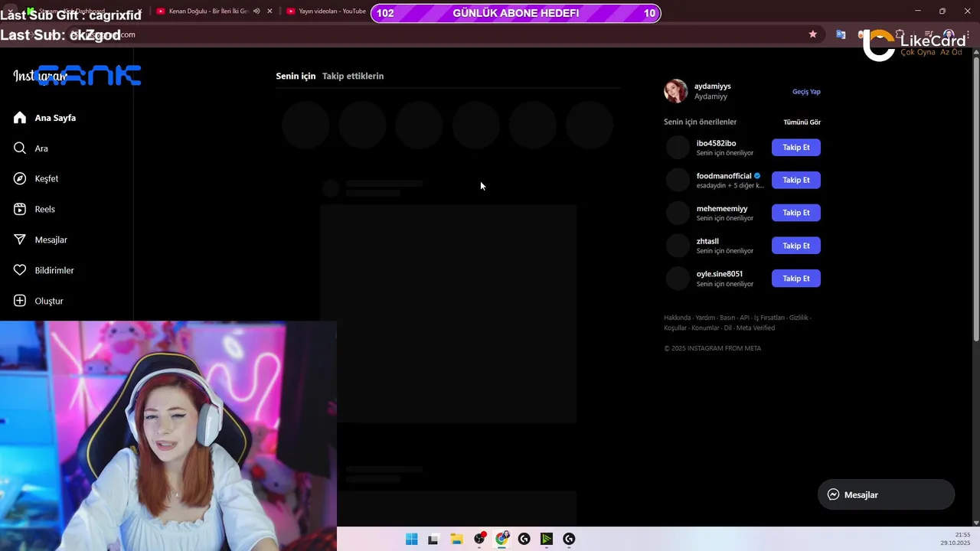
Task: Follow zhtasll with Takip Et
Action: click(x=796, y=246)
